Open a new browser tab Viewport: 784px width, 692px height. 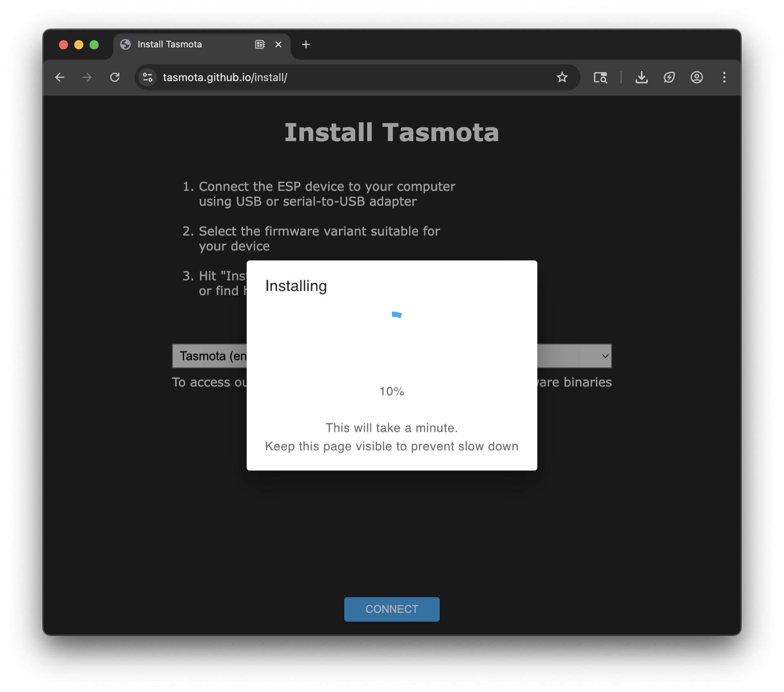[305, 45]
